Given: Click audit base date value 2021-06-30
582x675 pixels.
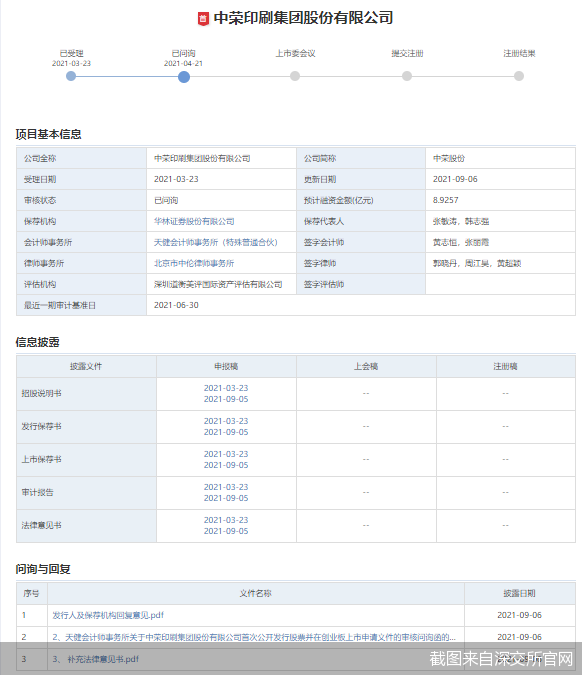Looking at the screenshot, I should coord(176,305).
